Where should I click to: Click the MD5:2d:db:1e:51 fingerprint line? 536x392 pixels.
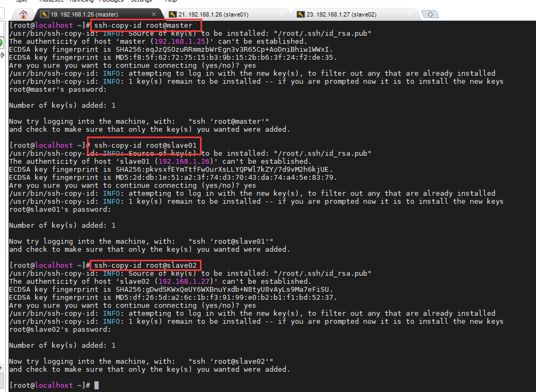coord(173,178)
